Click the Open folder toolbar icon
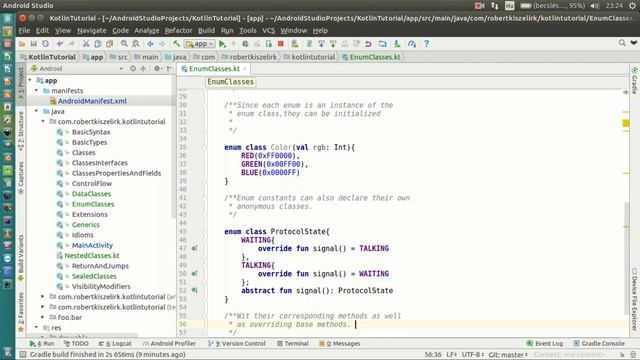 coord(22,44)
